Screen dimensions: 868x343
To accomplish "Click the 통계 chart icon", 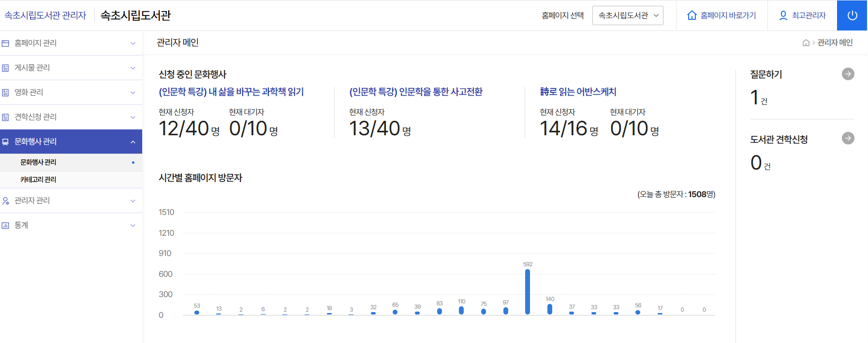I will click(5, 226).
